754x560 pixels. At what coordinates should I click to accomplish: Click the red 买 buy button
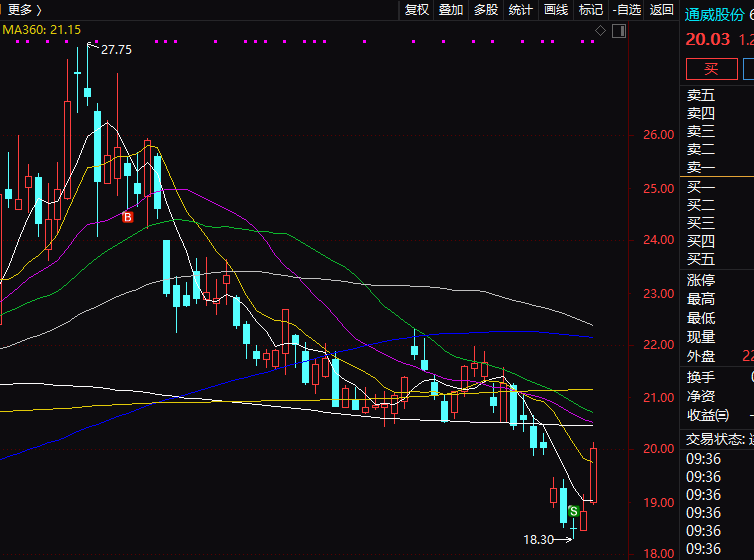[x=712, y=69]
